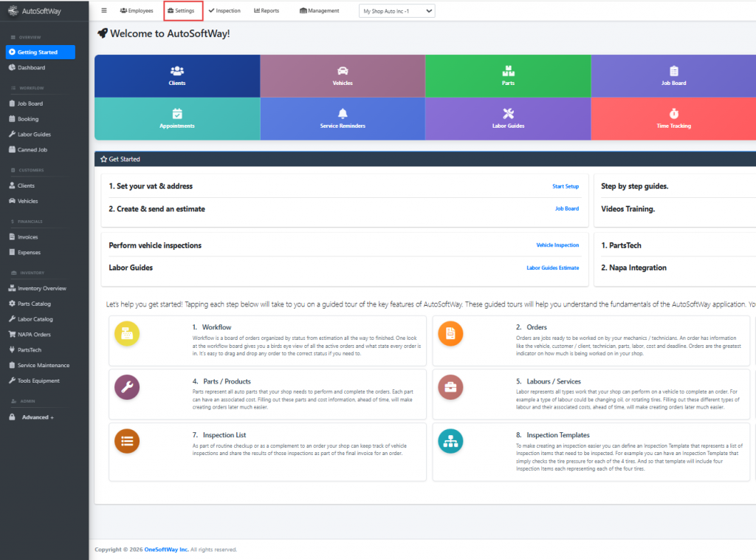The width and height of the screenshot is (756, 560).
Task: Click the OneSoftWay Inc. footer link
Action: [166, 550]
